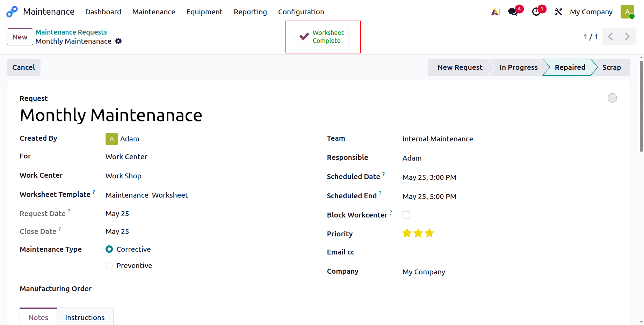This screenshot has height=325, width=644.
Task: Show Block Workcenter help tooltip icon
Action: coord(391,212)
